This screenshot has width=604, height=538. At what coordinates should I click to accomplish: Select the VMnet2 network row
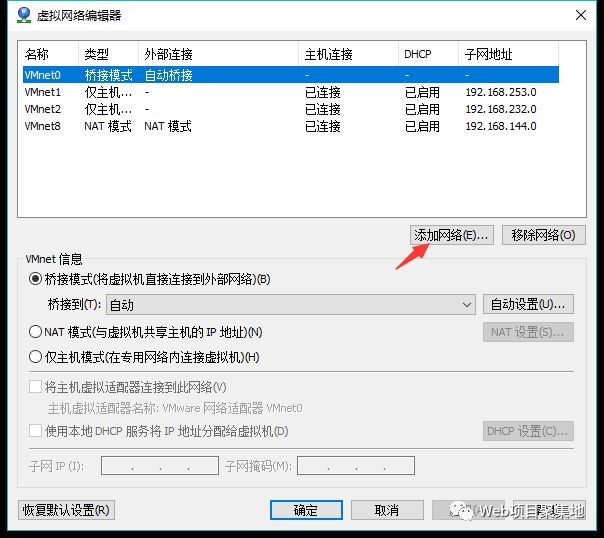(x=291, y=109)
